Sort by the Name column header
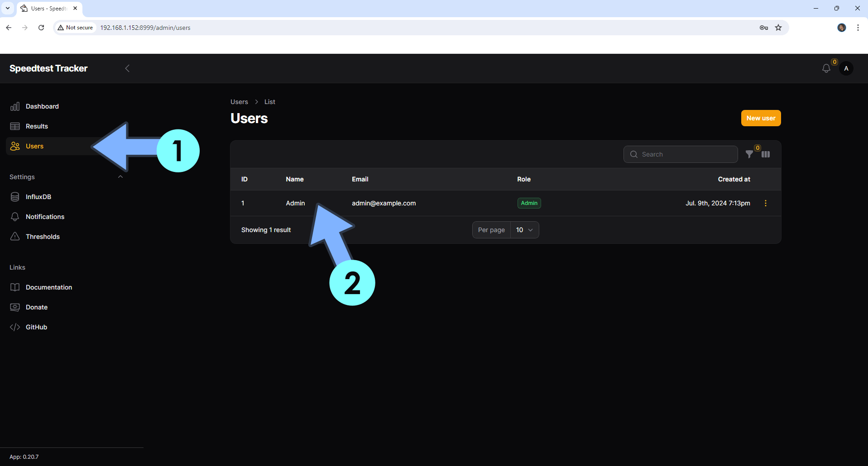The image size is (868, 466). [x=295, y=179]
